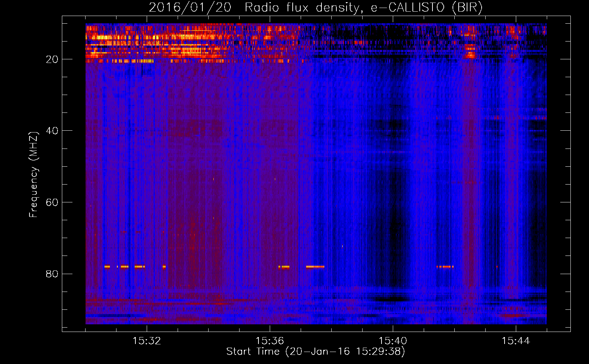Click the plot title 'Radio flux density, e-CALLISTO (BIR)'

tap(363, 8)
